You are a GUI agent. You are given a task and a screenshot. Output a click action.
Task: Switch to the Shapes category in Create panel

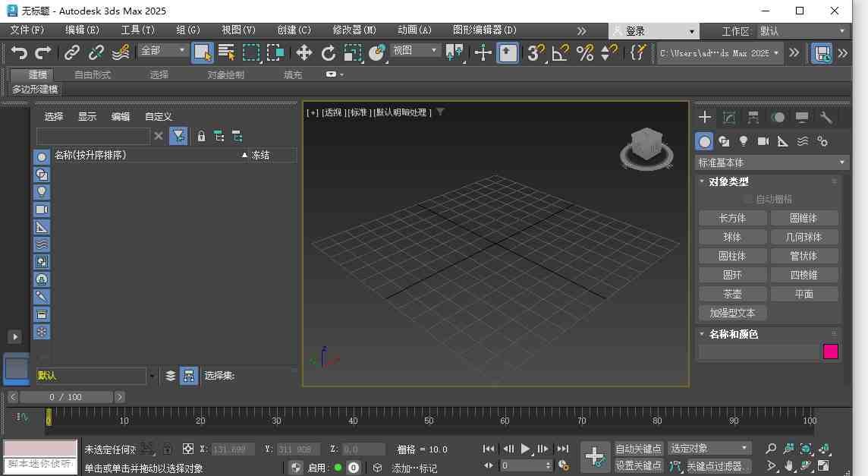click(725, 141)
